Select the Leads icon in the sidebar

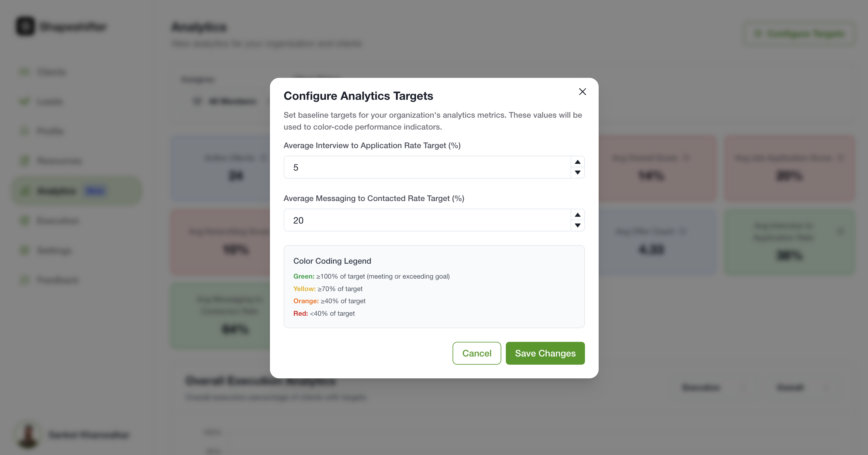[25, 101]
